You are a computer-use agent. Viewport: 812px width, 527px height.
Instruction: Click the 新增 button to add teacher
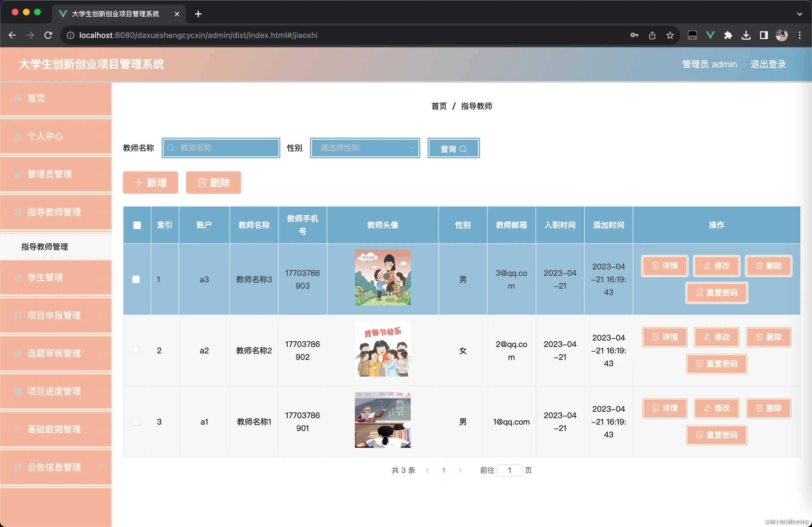(150, 183)
